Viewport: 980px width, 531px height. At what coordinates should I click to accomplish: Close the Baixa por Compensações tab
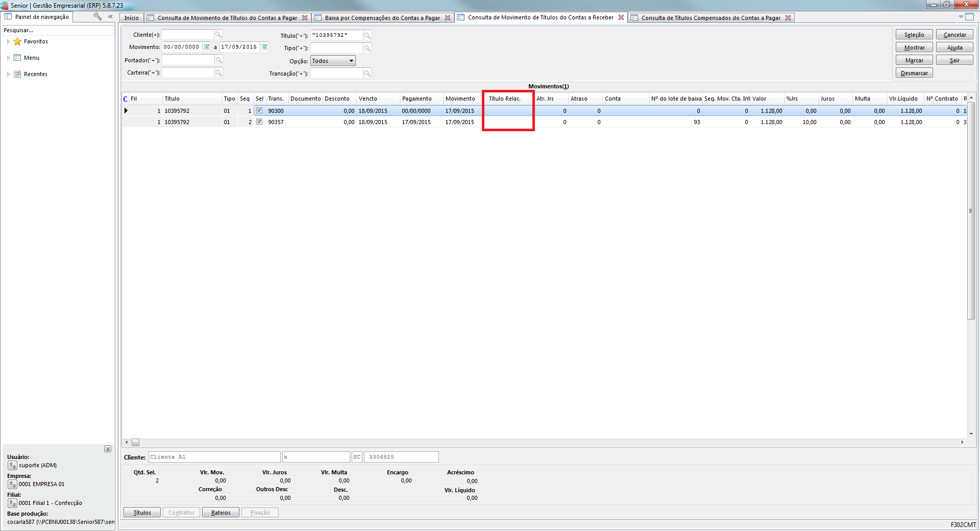point(448,18)
